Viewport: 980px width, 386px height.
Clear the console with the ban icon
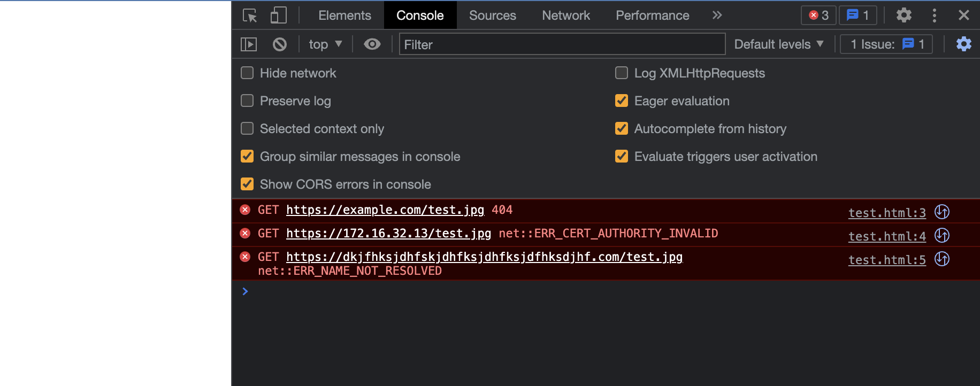[279, 44]
